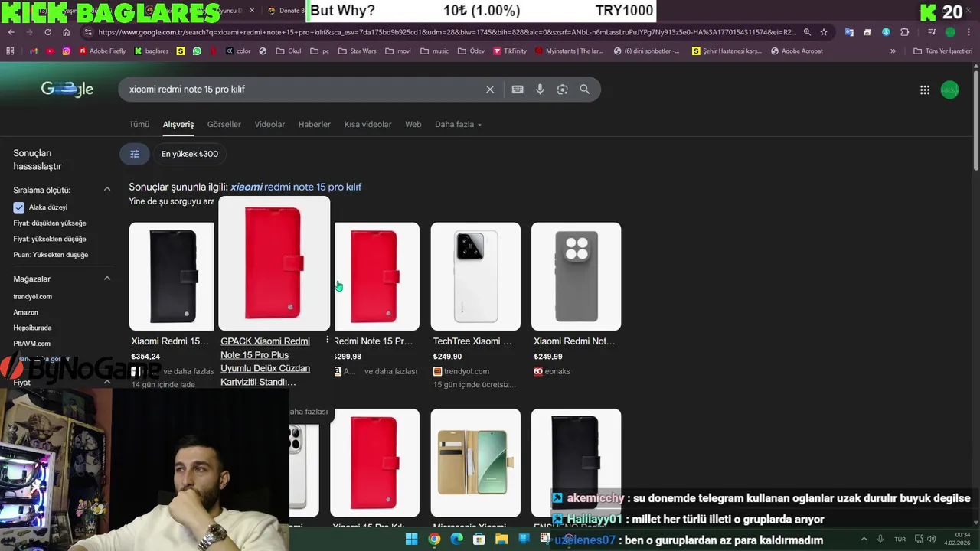Open the Gmail bookmark icon
Screen dimensions: 980x551
point(33,51)
